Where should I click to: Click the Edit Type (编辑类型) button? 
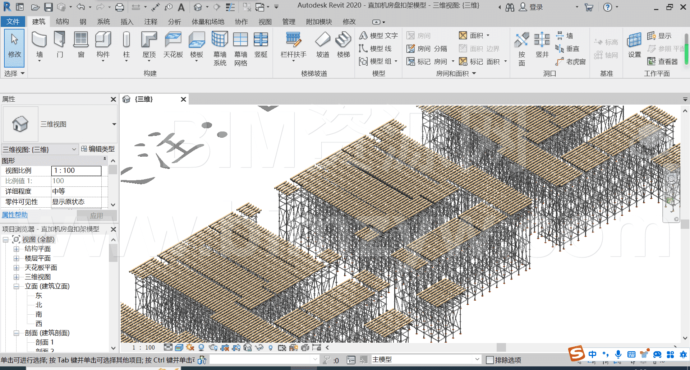[98, 149]
